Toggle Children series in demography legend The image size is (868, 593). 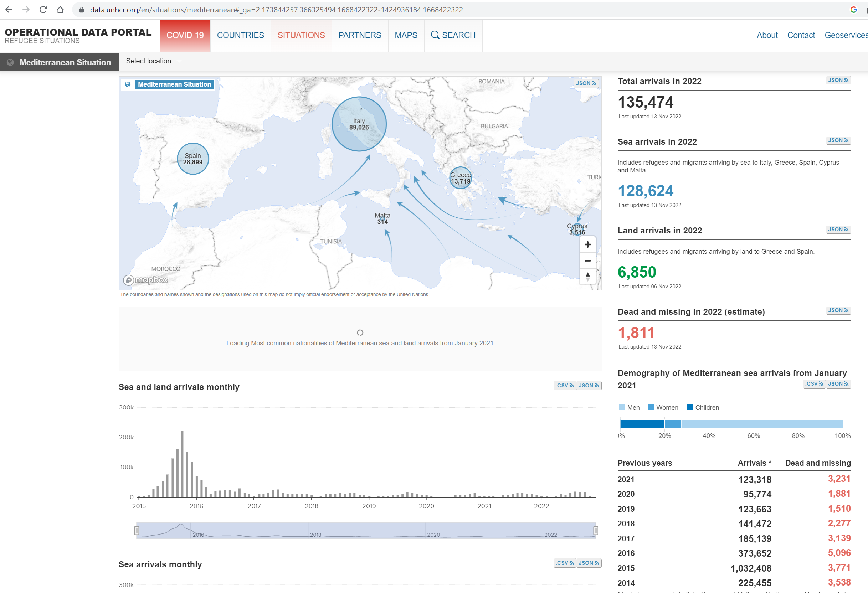click(x=703, y=407)
